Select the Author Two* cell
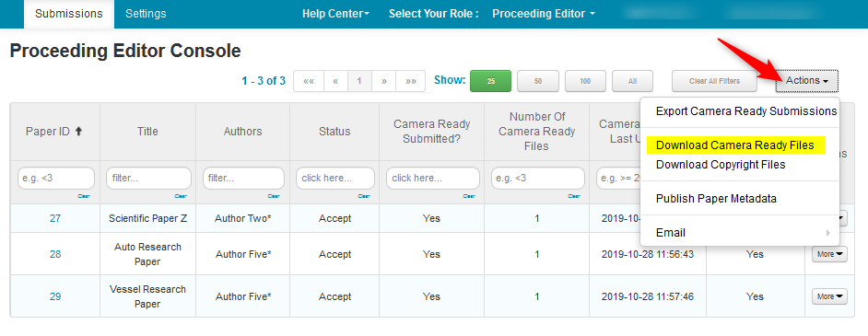Screen dimensions: 868x336 point(243,218)
